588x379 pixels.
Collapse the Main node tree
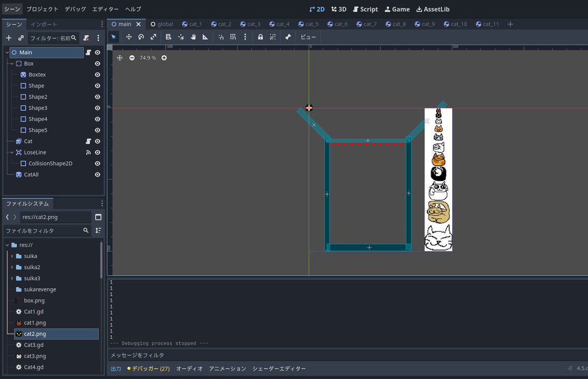tap(7, 52)
